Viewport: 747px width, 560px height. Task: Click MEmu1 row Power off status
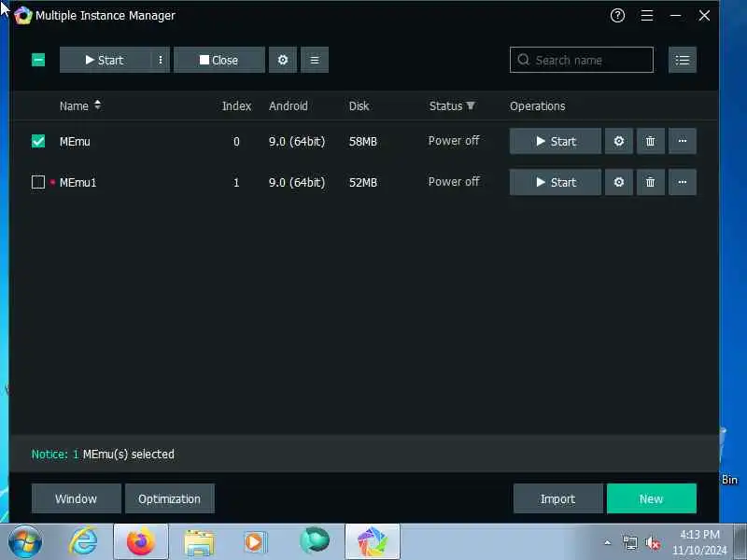454,182
